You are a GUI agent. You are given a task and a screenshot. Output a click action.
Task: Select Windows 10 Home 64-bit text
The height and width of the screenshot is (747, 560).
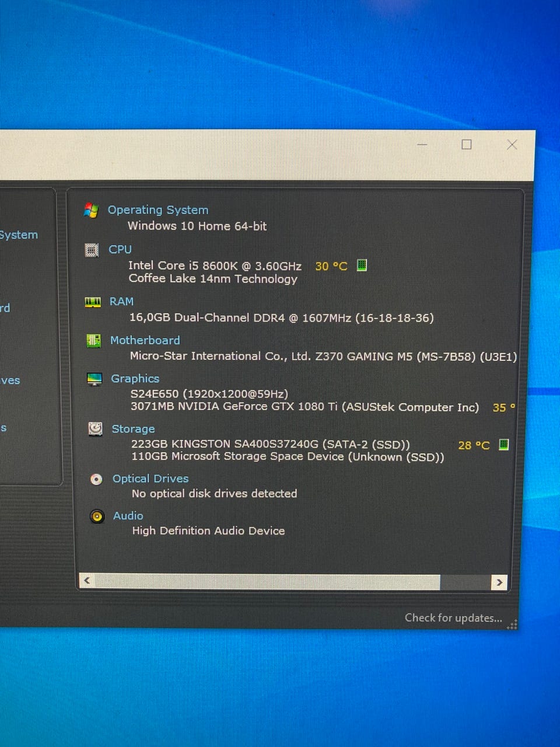coord(197,226)
